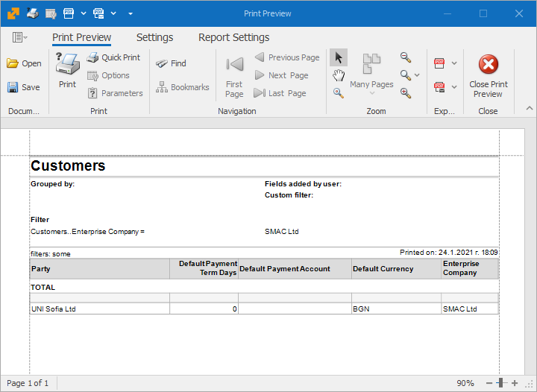This screenshot has width=537, height=392.
Task: Click the Party column header
Action: pos(100,269)
